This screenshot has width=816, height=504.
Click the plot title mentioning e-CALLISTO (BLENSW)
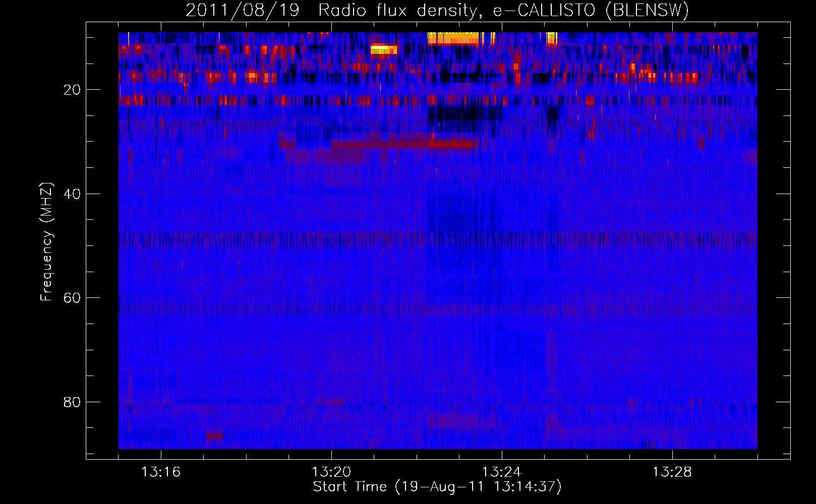coord(437,10)
